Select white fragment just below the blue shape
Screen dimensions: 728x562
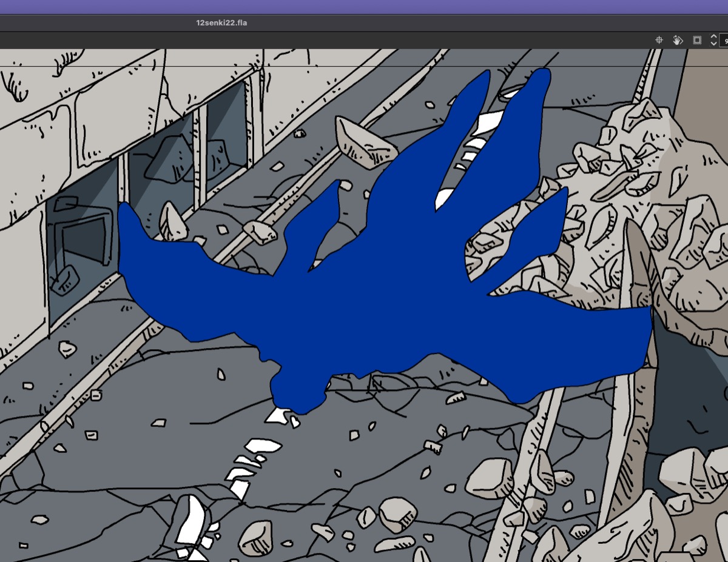(x=278, y=415)
